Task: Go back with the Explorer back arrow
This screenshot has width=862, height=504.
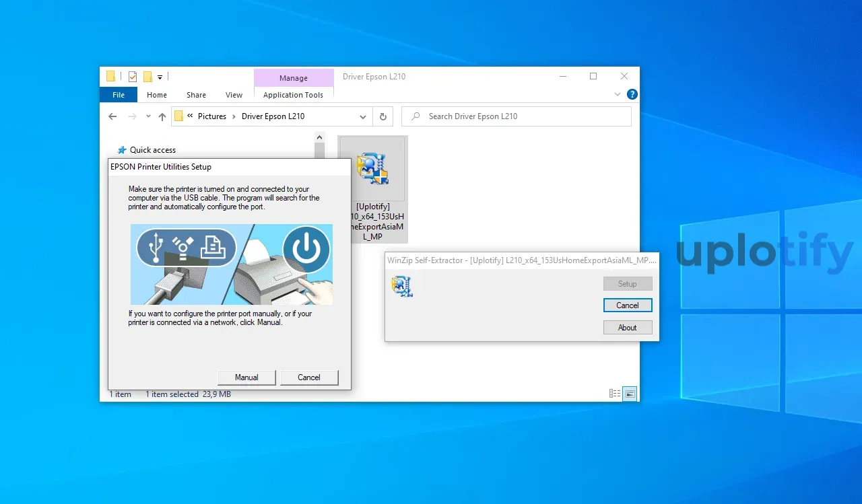Action: [x=112, y=116]
